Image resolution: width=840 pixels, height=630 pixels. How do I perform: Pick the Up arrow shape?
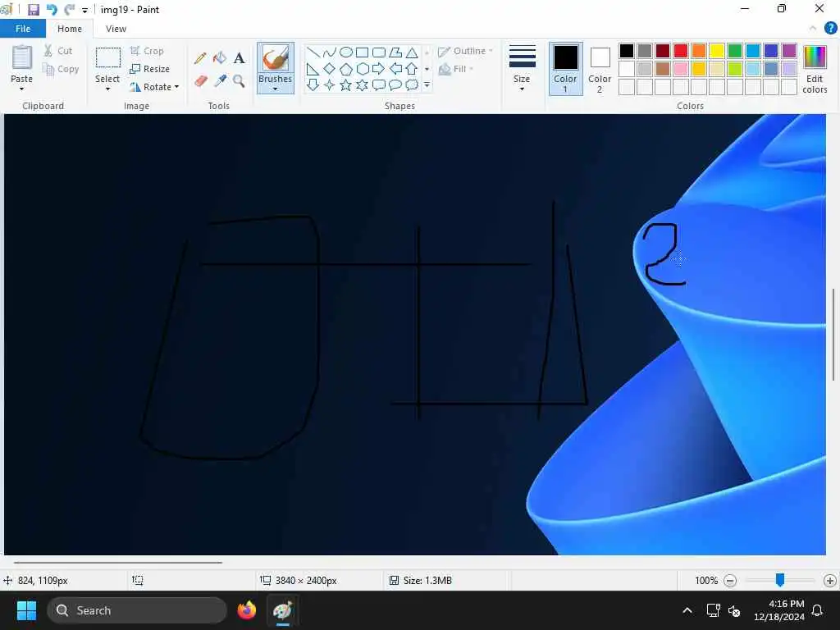(412, 69)
